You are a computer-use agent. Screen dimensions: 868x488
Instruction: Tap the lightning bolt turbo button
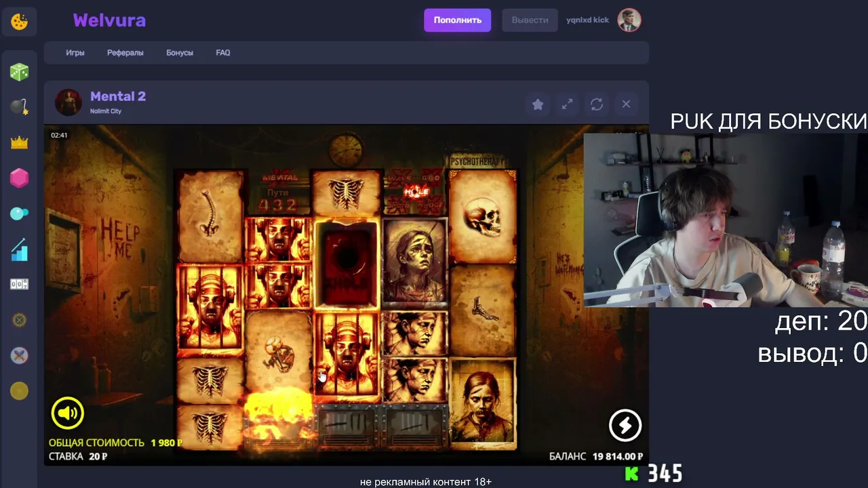point(625,425)
